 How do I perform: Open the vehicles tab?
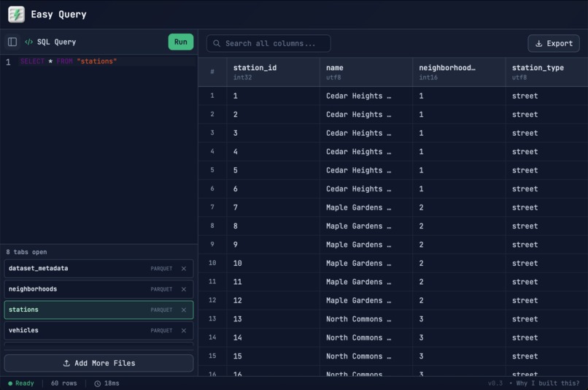pyautogui.click(x=98, y=330)
